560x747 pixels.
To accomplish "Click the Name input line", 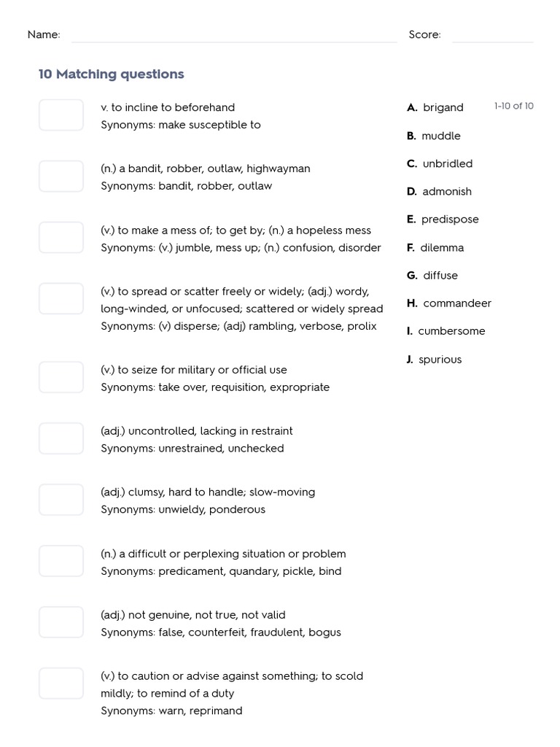I will (x=233, y=35).
